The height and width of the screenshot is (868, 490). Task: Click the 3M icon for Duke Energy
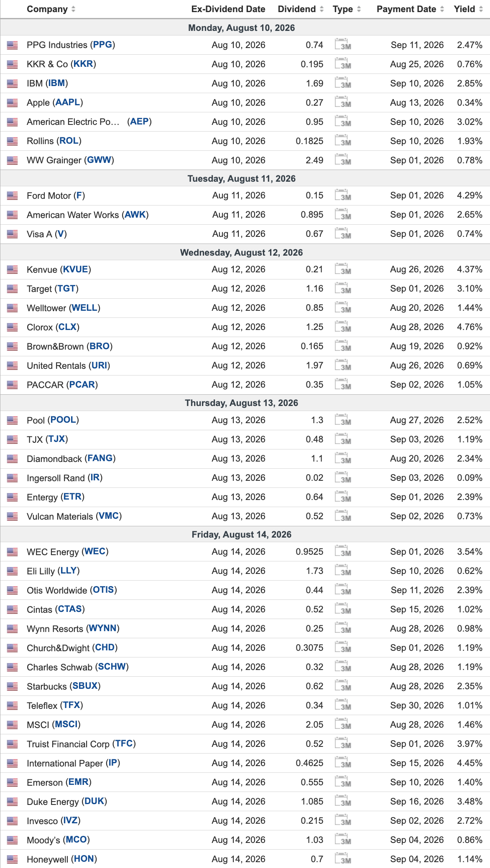343,801
